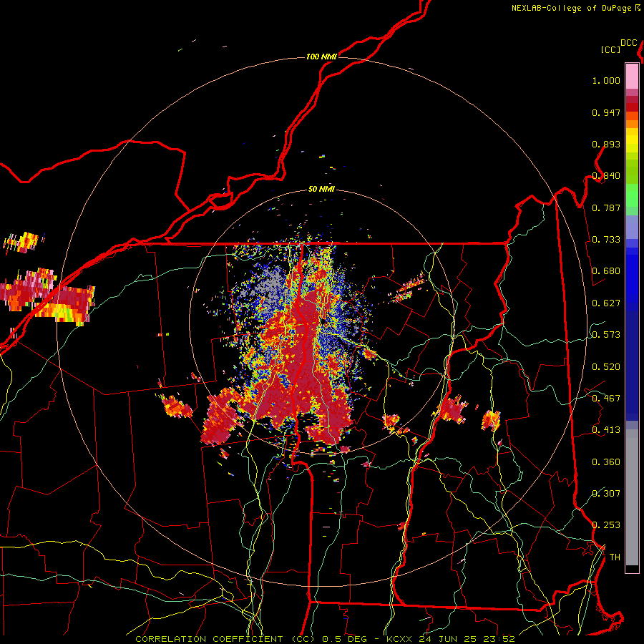Click the [CC] units label
Screen dimensions: 644x644
[611, 49]
